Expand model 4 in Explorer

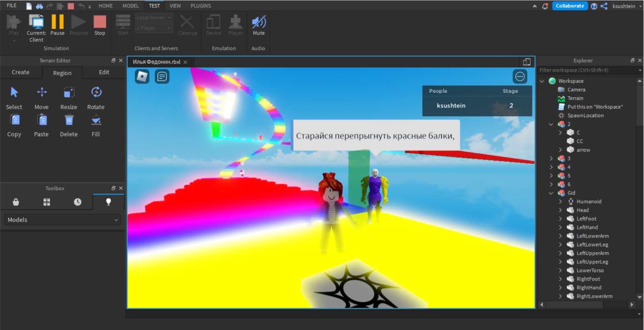(551, 167)
